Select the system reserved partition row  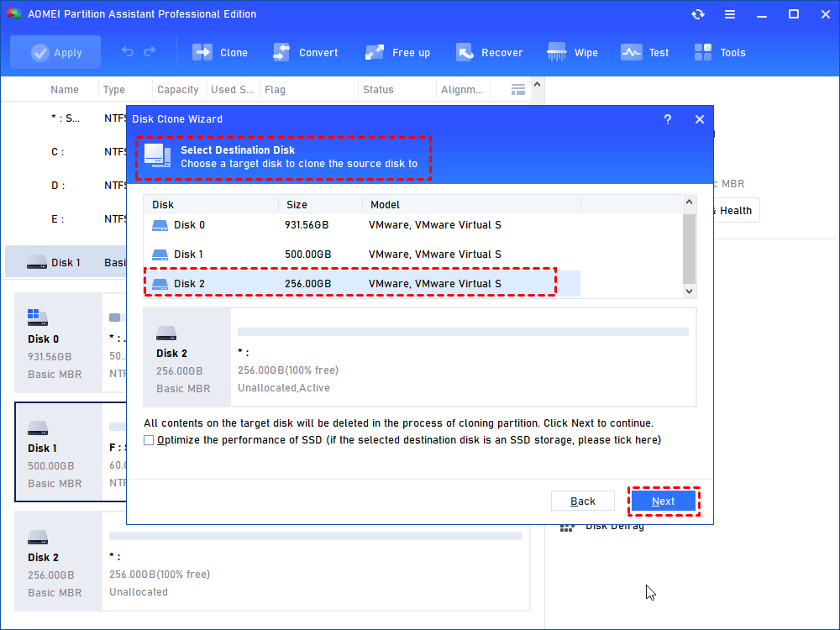tap(66, 118)
